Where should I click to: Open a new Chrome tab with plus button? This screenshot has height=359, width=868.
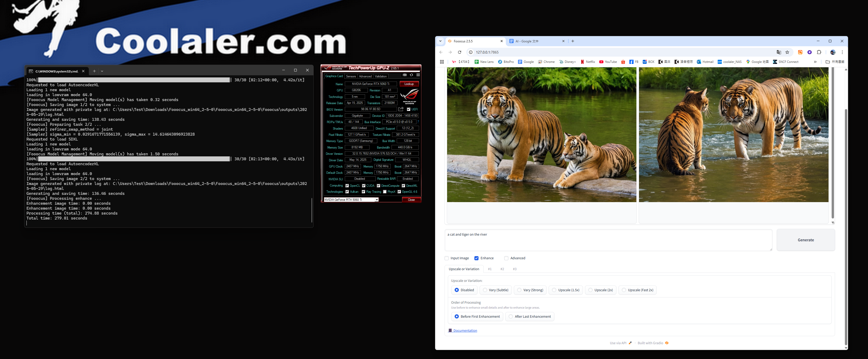click(573, 41)
